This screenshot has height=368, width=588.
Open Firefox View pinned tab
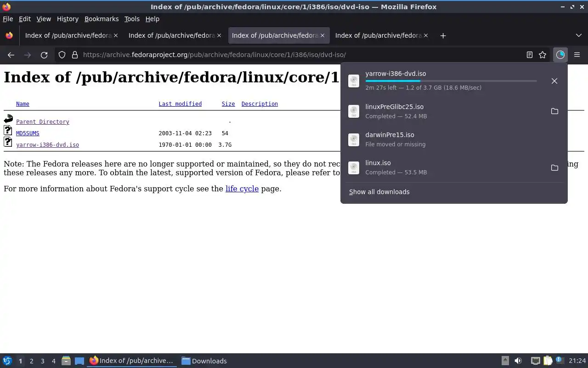pyautogui.click(x=9, y=35)
